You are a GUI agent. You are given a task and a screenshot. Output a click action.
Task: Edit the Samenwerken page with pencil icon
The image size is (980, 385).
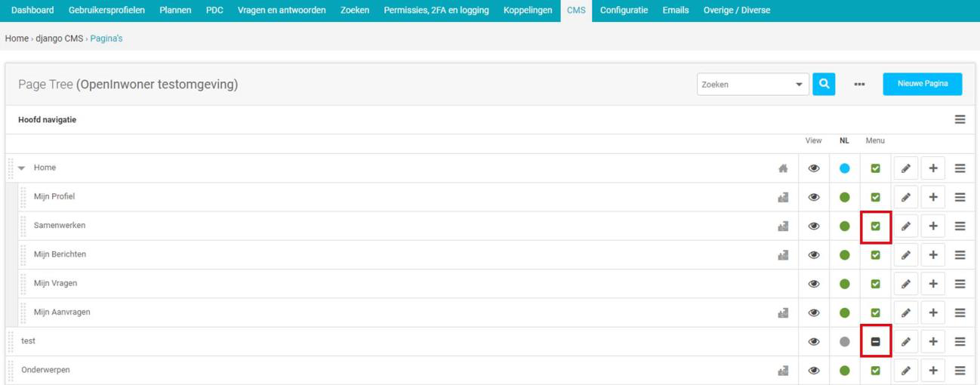pyautogui.click(x=905, y=226)
